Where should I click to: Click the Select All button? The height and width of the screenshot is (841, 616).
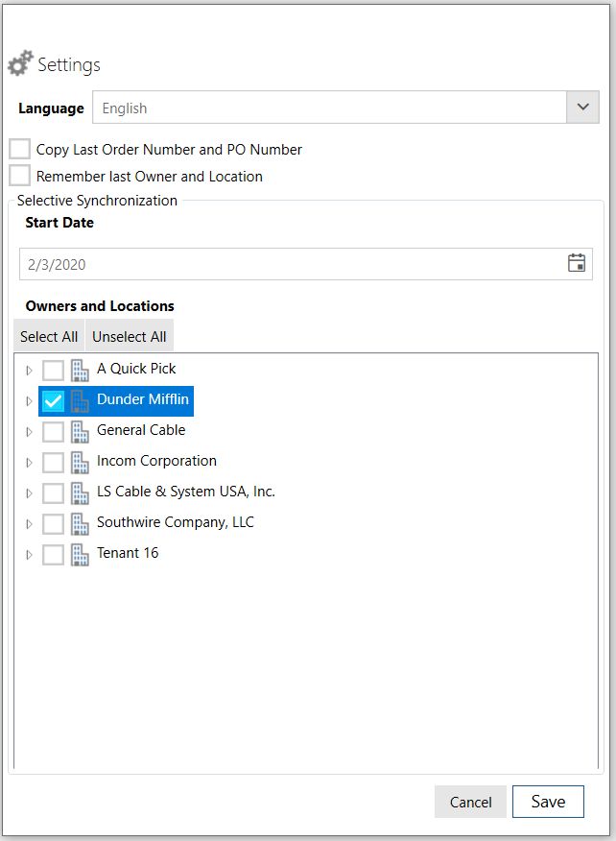point(49,336)
